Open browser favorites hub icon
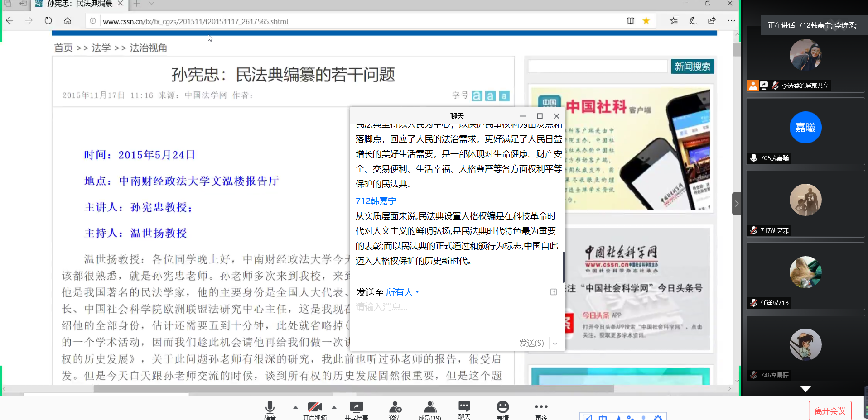The width and height of the screenshot is (868, 420). coord(674,21)
